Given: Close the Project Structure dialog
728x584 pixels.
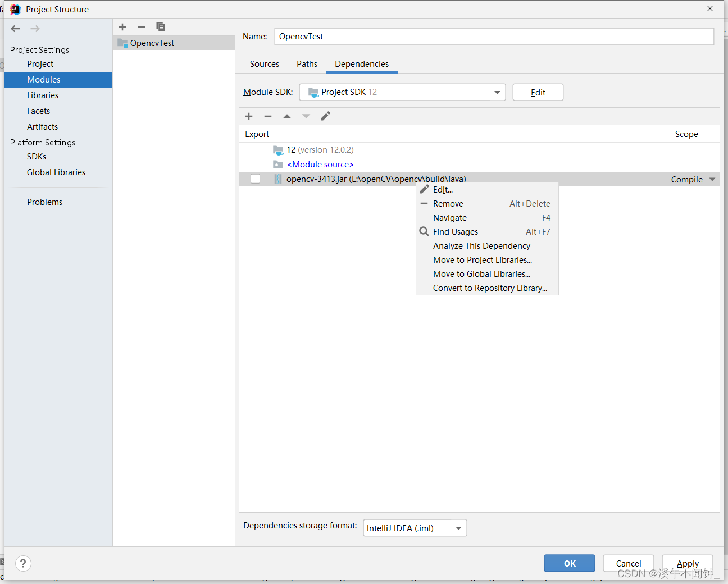Looking at the screenshot, I should (710, 9).
